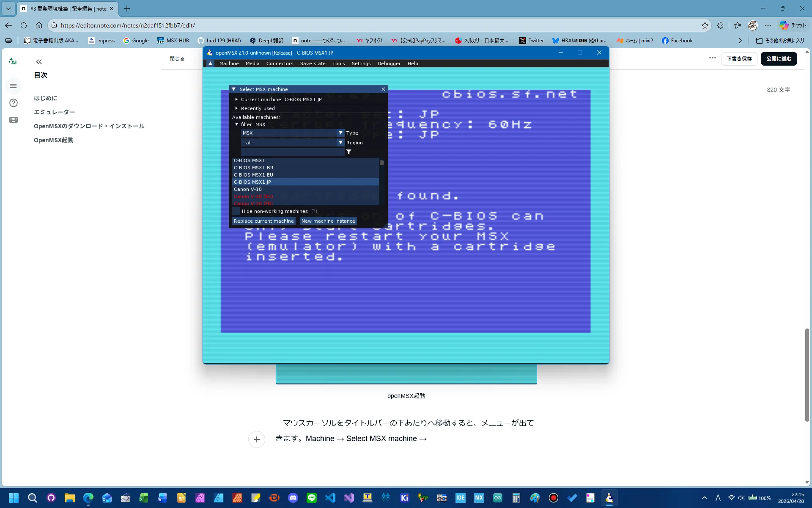Launch Discord from taskbar
Image resolution: width=812 pixels, height=508 pixels.
(293, 498)
